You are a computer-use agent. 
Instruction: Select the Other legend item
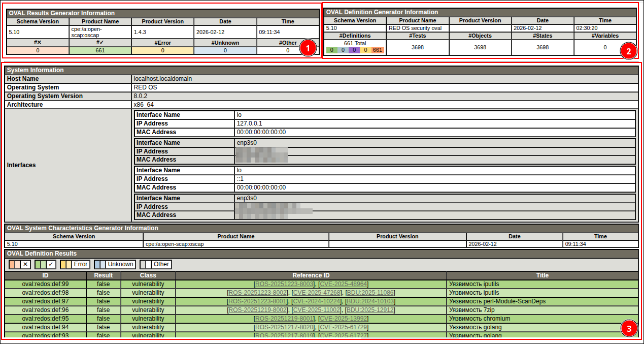[x=156, y=264]
